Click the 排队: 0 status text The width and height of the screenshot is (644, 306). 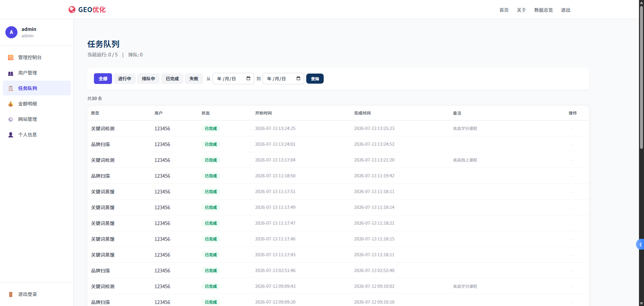click(135, 55)
